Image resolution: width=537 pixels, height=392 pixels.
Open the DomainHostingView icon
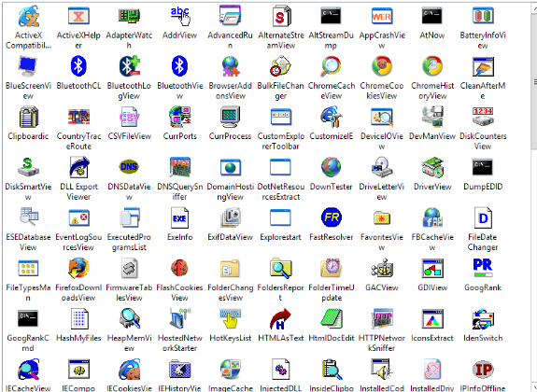pos(230,167)
